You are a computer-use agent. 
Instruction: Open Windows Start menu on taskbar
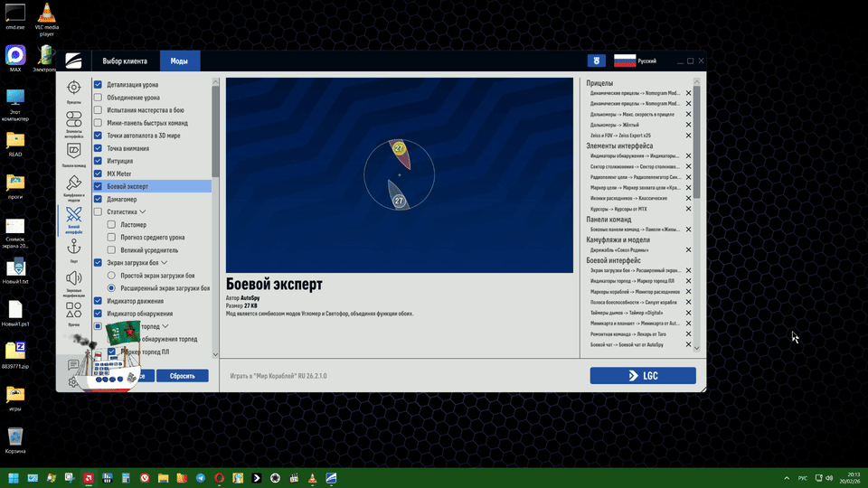[x=14, y=478]
